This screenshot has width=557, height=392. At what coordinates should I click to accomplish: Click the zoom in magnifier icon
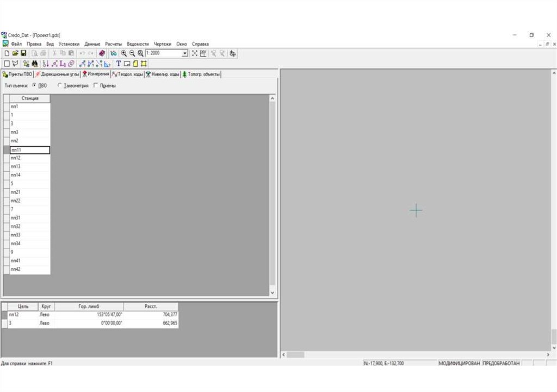pos(124,53)
